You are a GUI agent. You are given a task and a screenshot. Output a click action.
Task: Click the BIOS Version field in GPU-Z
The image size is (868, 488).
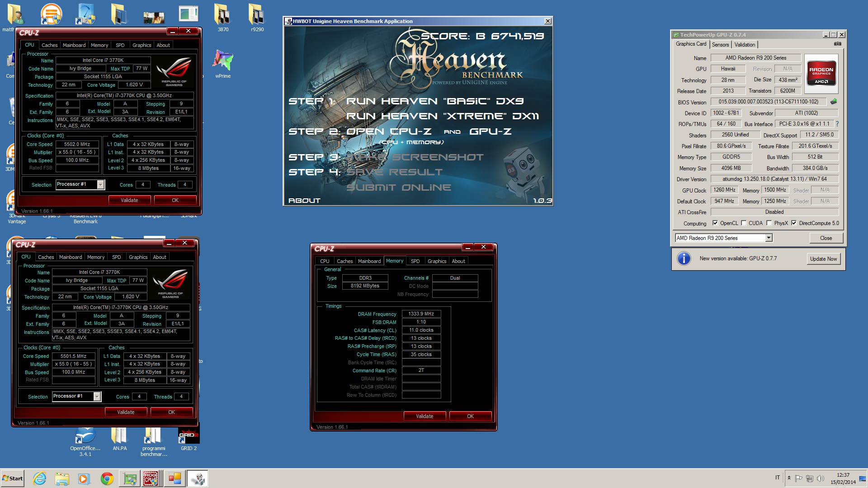point(768,102)
